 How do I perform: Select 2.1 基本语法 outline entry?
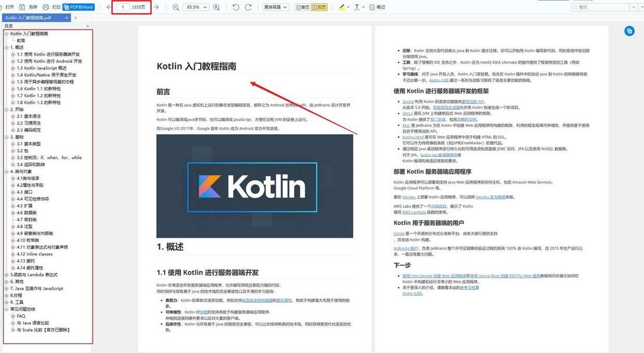pos(29,117)
